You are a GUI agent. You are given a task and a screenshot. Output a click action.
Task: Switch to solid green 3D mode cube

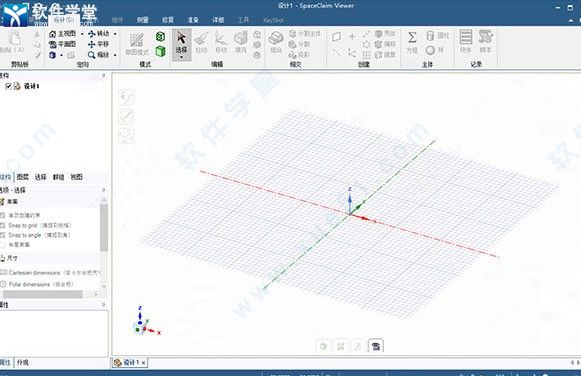pos(160,51)
